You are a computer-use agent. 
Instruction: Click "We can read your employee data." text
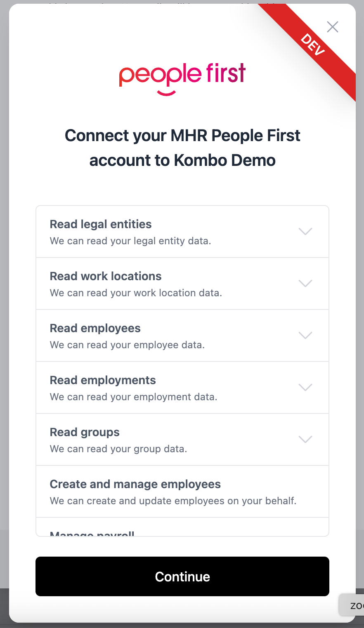tap(127, 345)
